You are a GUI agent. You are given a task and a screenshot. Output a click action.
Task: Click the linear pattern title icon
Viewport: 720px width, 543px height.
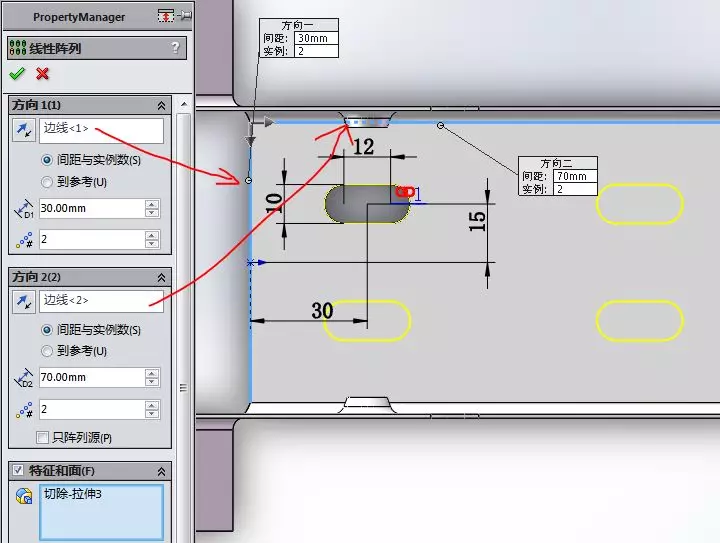coord(17,47)
